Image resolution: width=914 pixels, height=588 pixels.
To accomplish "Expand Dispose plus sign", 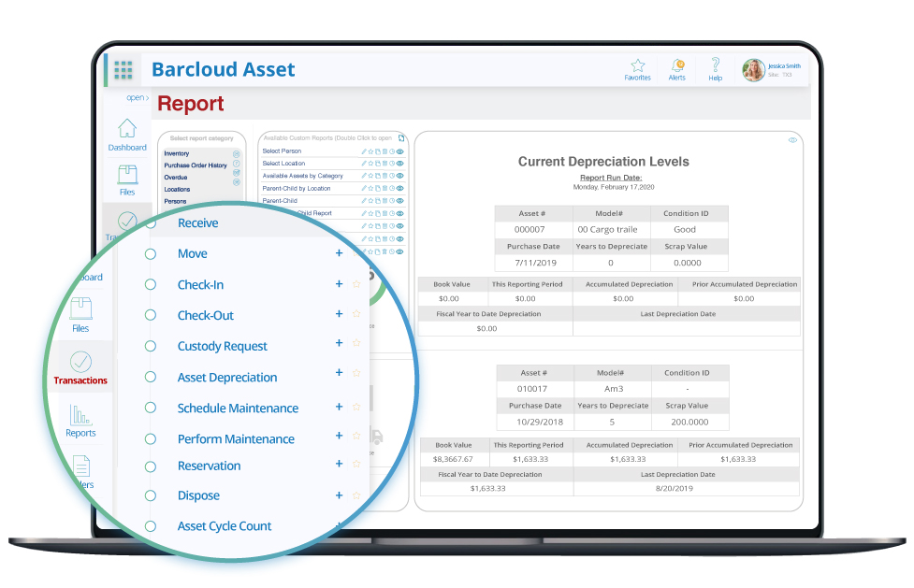I will point(339,495).
